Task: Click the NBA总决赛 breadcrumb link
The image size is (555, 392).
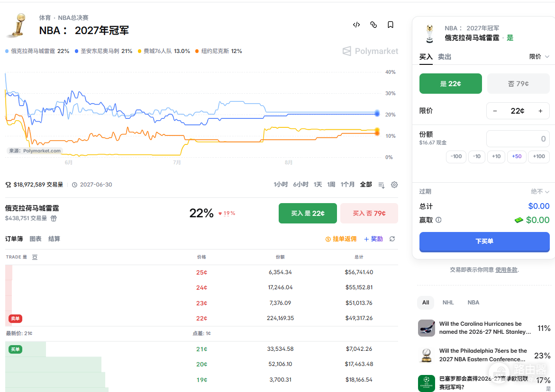Action: (x=73, y=18)
